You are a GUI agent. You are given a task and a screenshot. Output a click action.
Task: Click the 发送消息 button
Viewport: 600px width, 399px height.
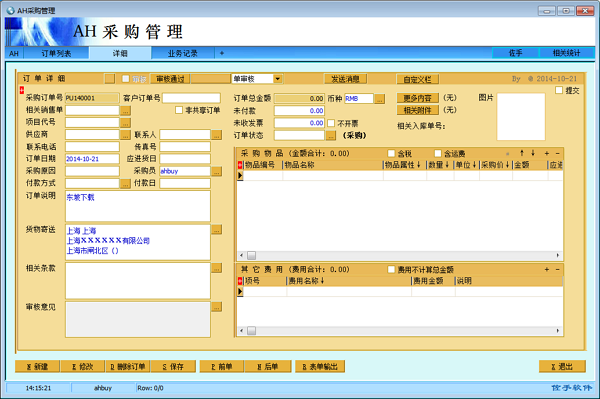pyautogui.click(x=346, y=79)
